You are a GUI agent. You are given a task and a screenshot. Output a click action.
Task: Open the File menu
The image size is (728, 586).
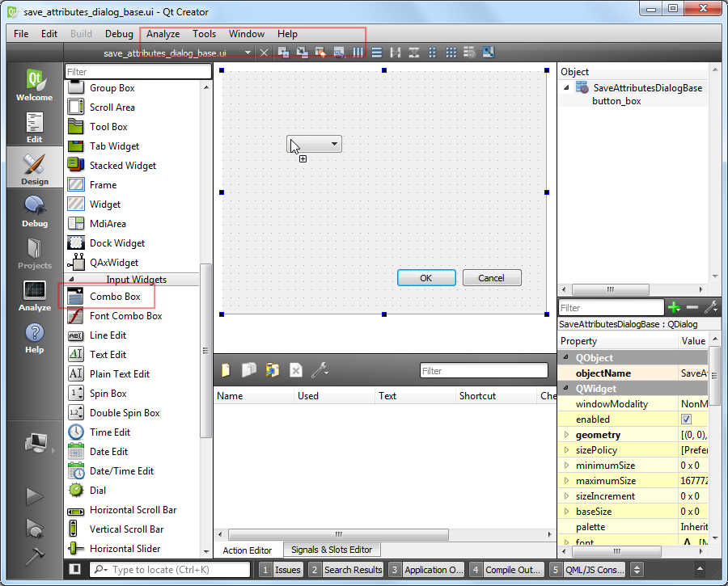coord(21,34)
